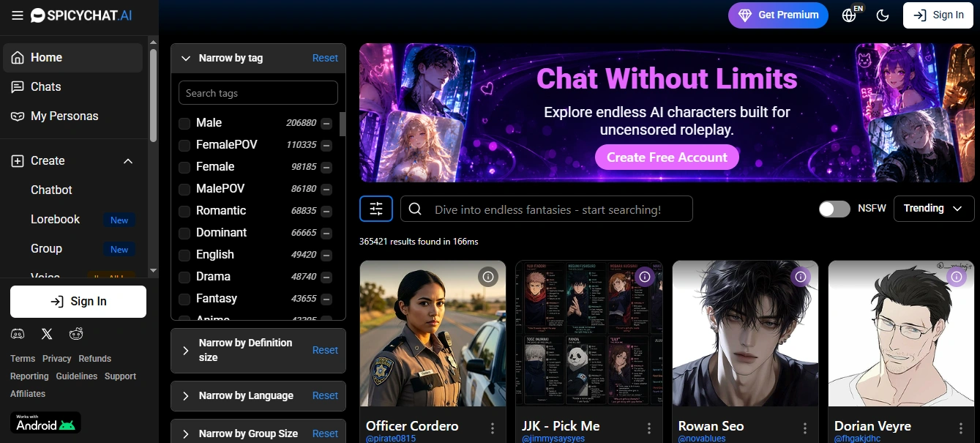Click the Get Premium button
Screen dimensions: 980x443
pos(778,15)
